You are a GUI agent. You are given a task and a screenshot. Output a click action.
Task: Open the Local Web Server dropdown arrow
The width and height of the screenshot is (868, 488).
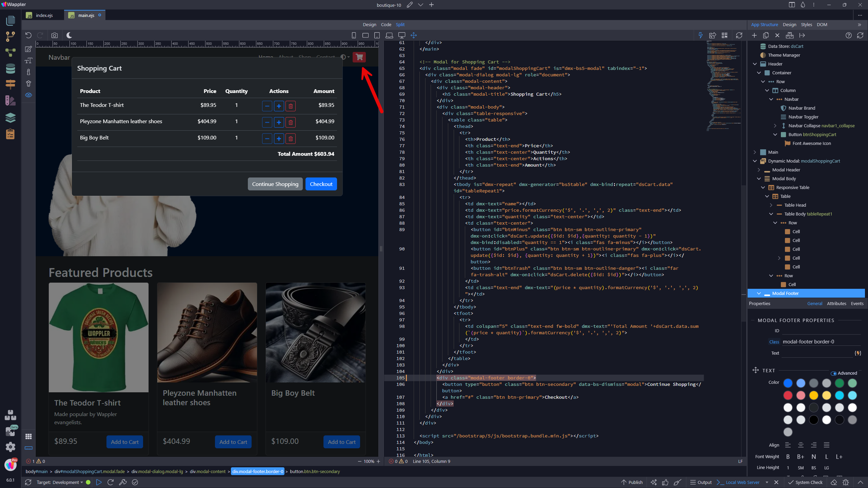click(x=767, y=482)
